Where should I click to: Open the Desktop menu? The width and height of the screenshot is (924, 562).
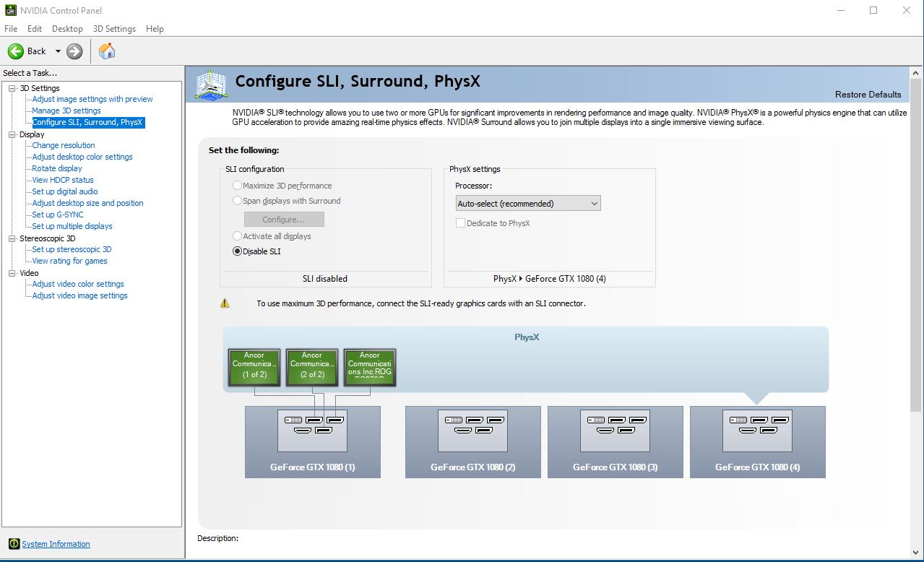click(x=67, y=29)
